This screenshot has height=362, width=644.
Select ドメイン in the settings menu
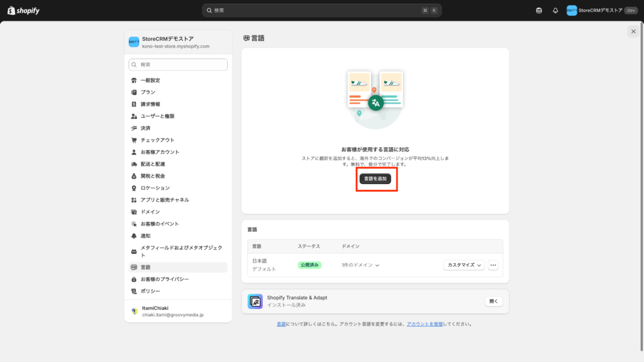pyautogui.click(x=150, y=212)
